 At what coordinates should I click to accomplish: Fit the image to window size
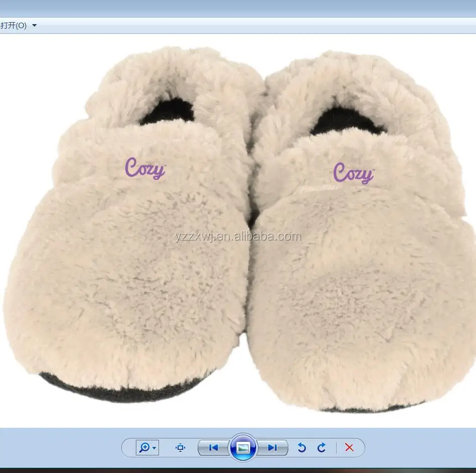click(181, 447)
